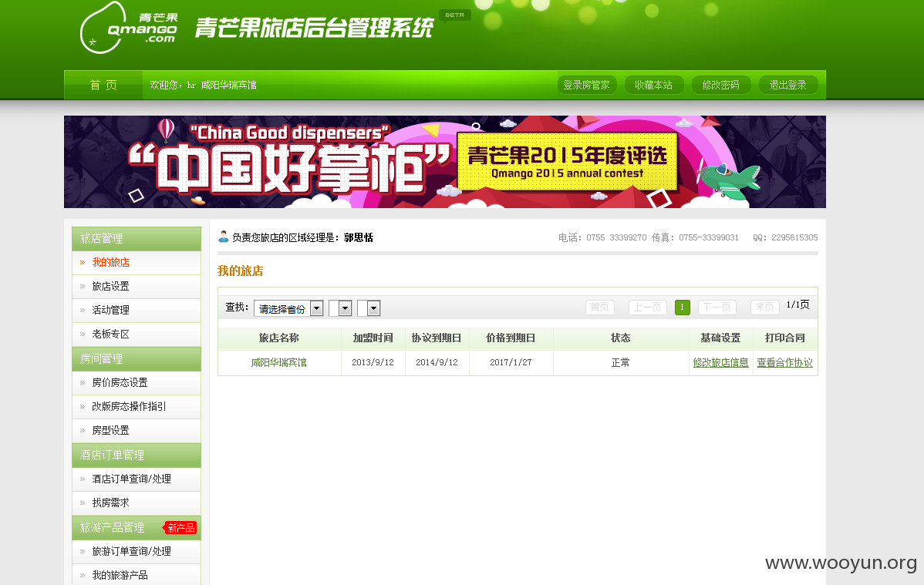This screenshot has width=924, height=585.
Task: Click 酒店订单管理 section header
Action: [x=136, y=455]
